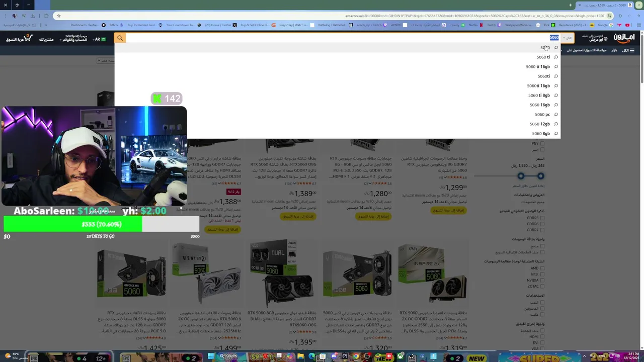Screen dimensions: 644x362
Task: Open the hamburger All menu
Action: [x=628, y=50]
